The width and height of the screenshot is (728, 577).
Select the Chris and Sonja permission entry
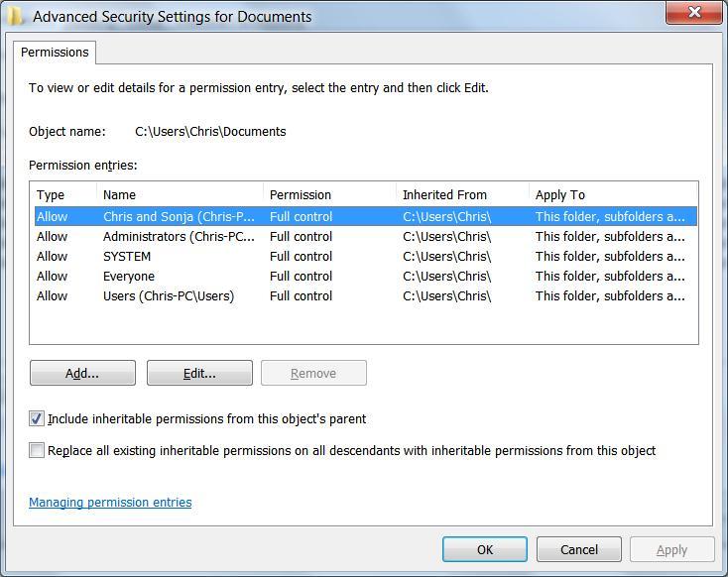click(179, 216)
